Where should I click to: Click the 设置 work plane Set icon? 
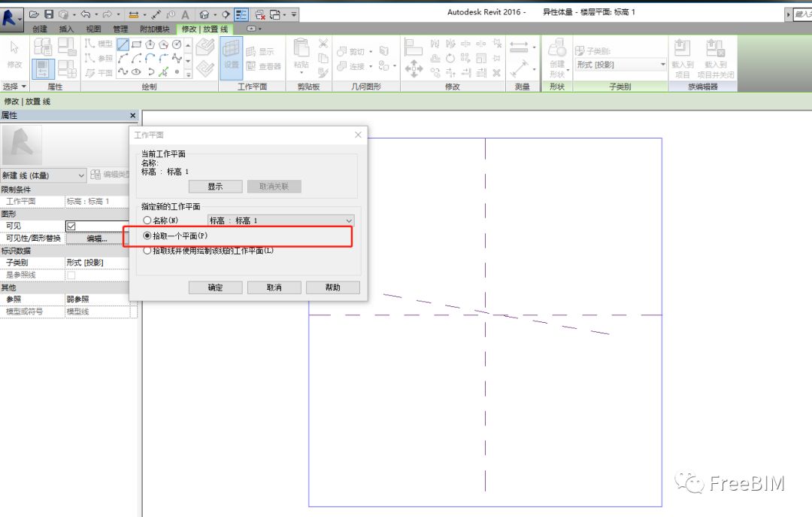231,58
